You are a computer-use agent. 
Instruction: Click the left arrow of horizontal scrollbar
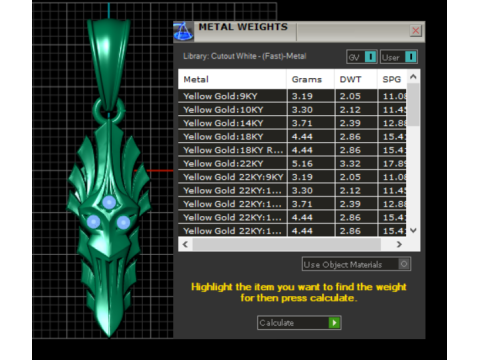(x=185, y=244)
